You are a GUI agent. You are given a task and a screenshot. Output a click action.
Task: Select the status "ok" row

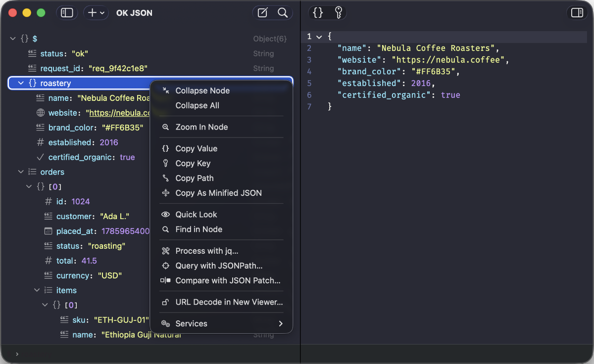pos(150,53)
